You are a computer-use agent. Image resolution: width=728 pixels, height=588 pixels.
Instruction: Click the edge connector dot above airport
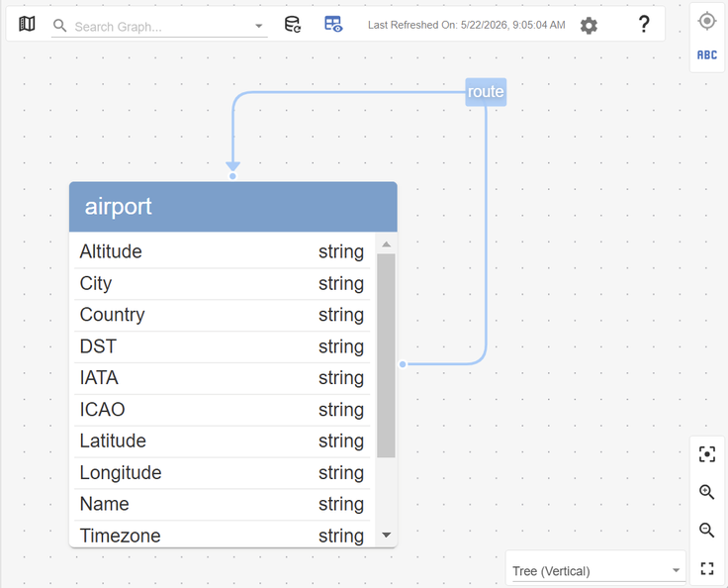pos(232,176)
